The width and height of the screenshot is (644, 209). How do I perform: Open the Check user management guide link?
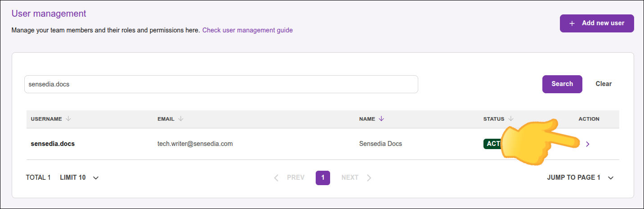247,30
